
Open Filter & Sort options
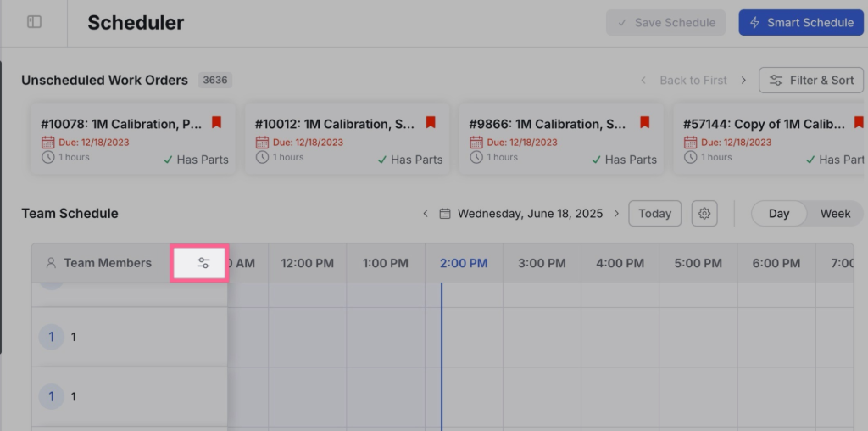tap(810, 81)
